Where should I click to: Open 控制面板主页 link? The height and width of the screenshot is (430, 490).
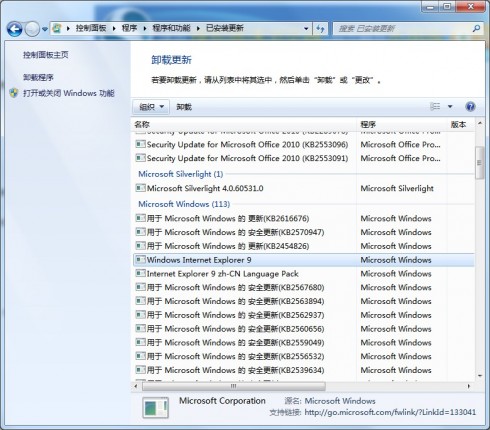pos(46,55)
